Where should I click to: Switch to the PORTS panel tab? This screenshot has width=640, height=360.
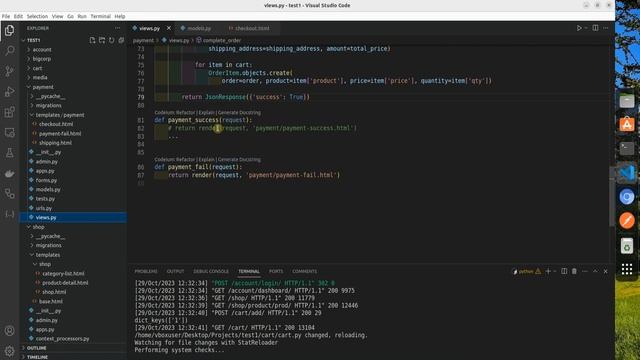click(276, 271)
